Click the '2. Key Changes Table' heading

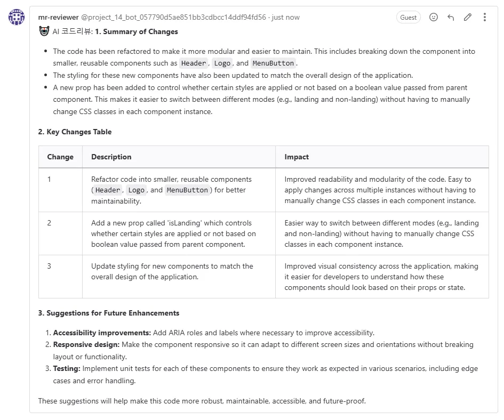(x=75, y=132)
